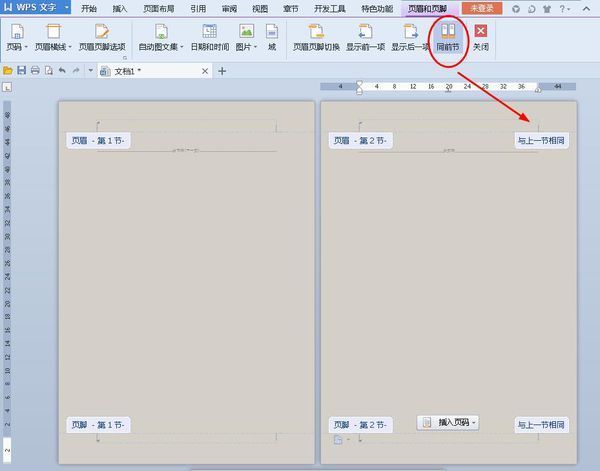Image resolution: width=600 pixels, height=471 pixels.
Task: Open the 页眉横线 header line tool
Action: [x=53, y=38]
